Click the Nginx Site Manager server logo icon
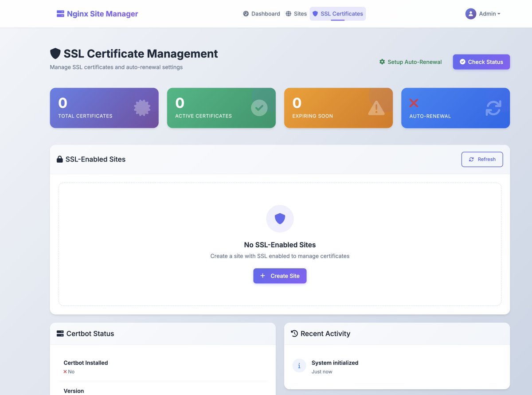532x395 pixels. (60, 14)
